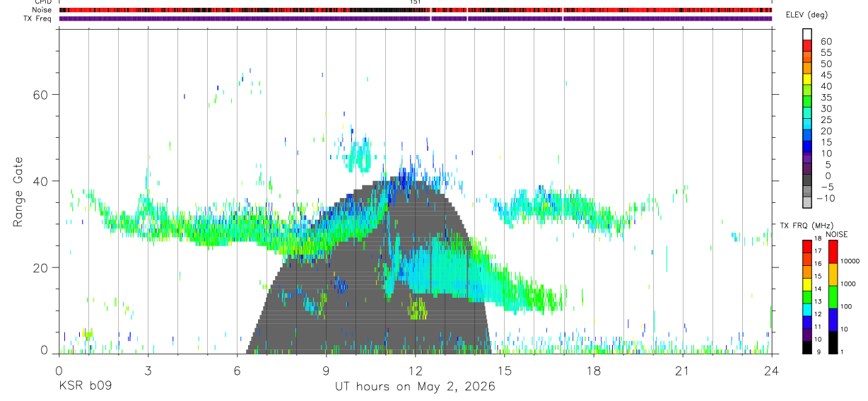Select the cyan TX FRQ segment between 12 and 13

click(x=807, y=309)
